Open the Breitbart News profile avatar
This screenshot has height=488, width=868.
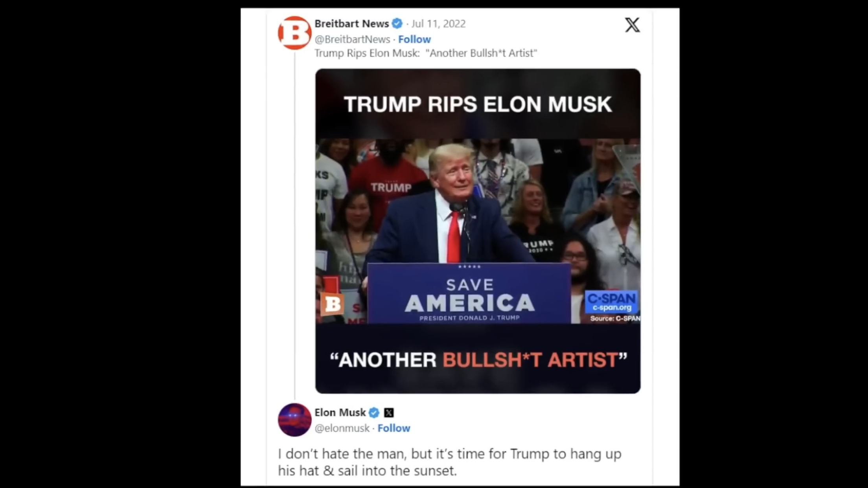(x=294, y=33)
